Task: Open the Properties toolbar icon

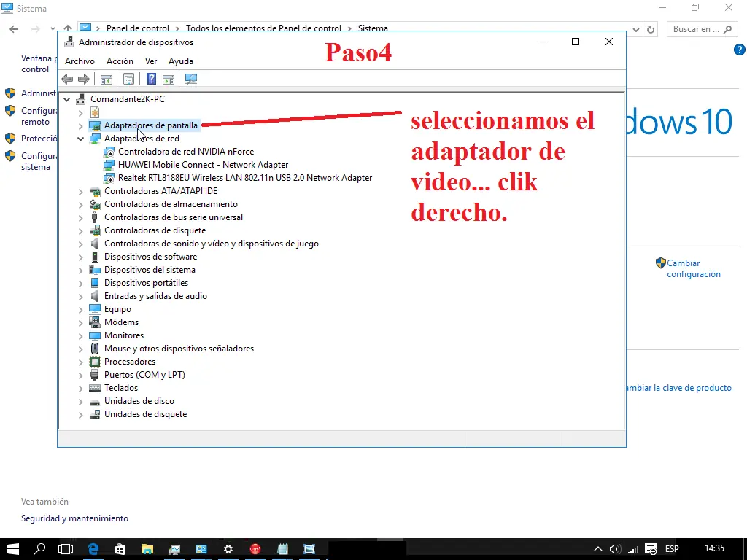Action: pyautogui.click(x=128, y=79)
